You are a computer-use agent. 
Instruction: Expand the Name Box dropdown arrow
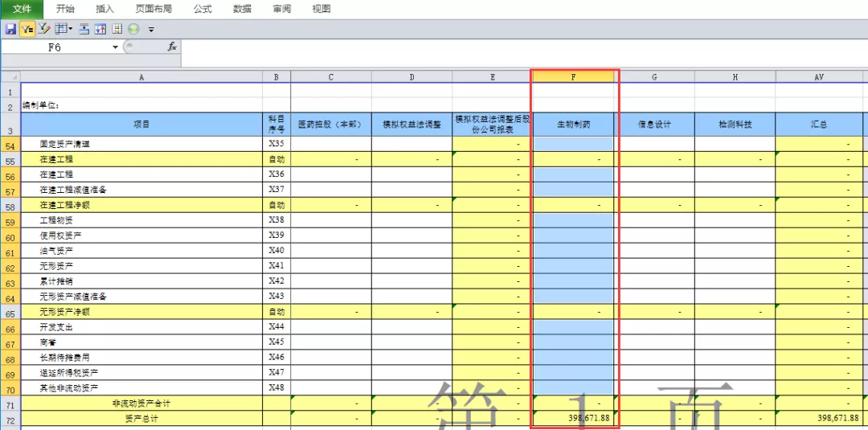[115, 47]
